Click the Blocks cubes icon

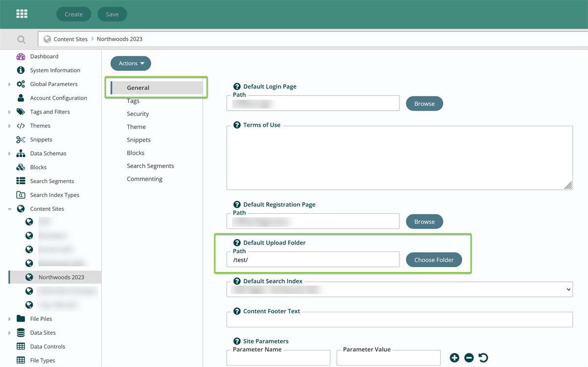coord(21,167)
